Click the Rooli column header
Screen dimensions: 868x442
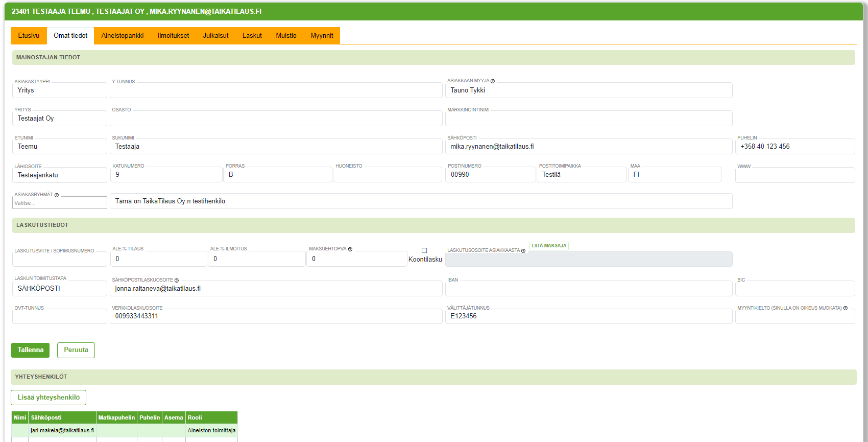tap(211, 417)
